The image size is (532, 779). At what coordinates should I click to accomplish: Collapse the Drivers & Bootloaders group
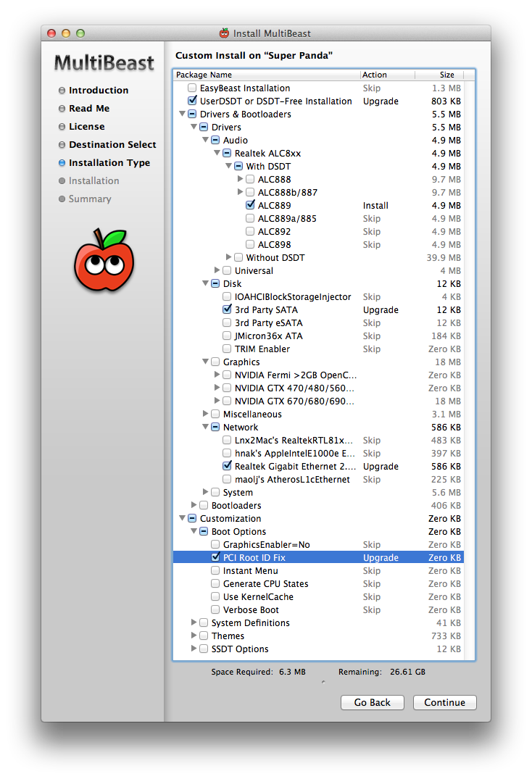coord(183,114)
